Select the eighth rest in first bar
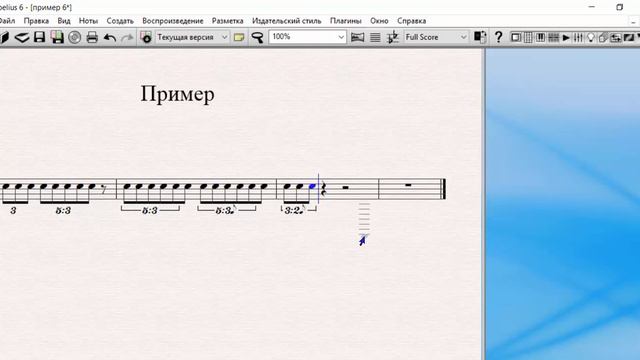Viewport: 640px width, 360px height. click(103, 190)
